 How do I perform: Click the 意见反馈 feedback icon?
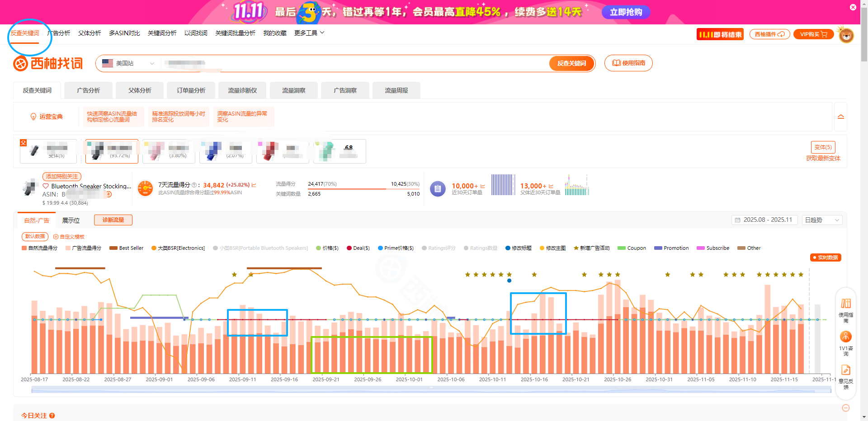[845, 370]
